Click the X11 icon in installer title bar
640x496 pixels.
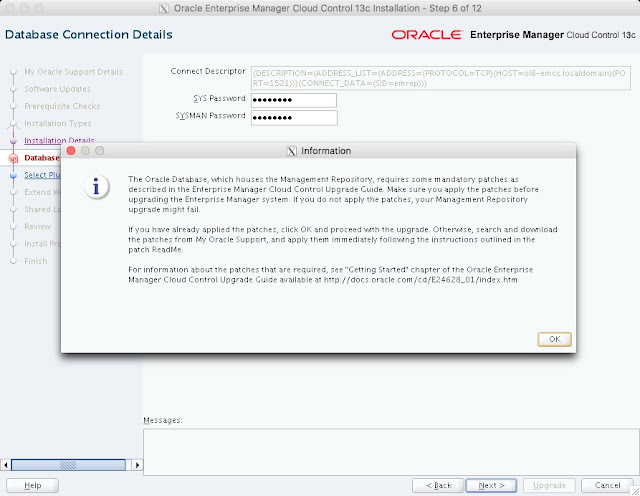point(164,9)
